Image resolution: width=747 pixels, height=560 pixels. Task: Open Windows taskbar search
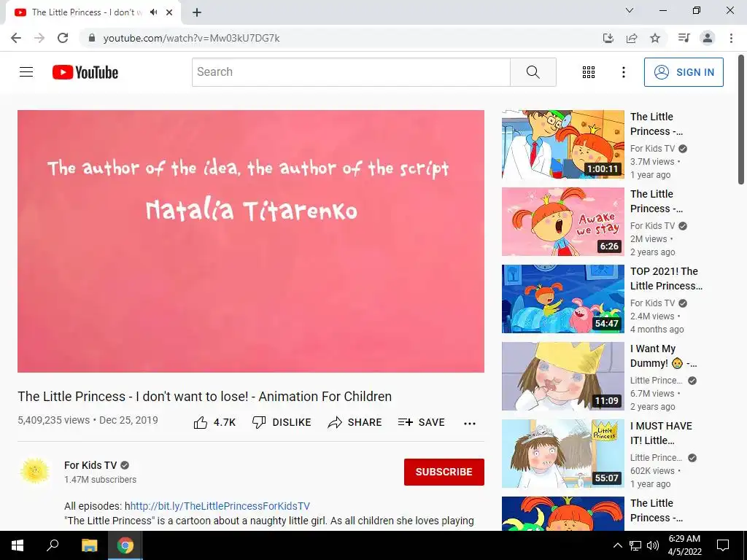click(53, 545)
